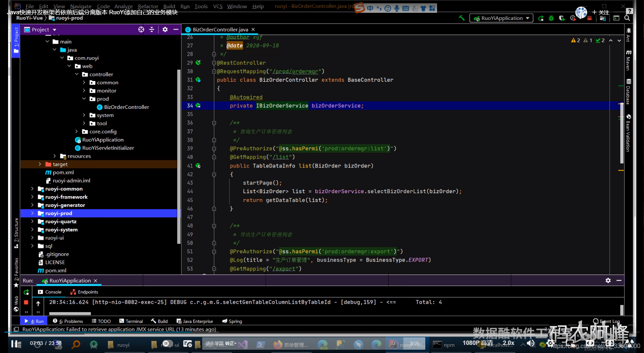This screenshot has width=644, height=353.
Task: Click the console horizontal scrollbar
Action: pos(70,313)
